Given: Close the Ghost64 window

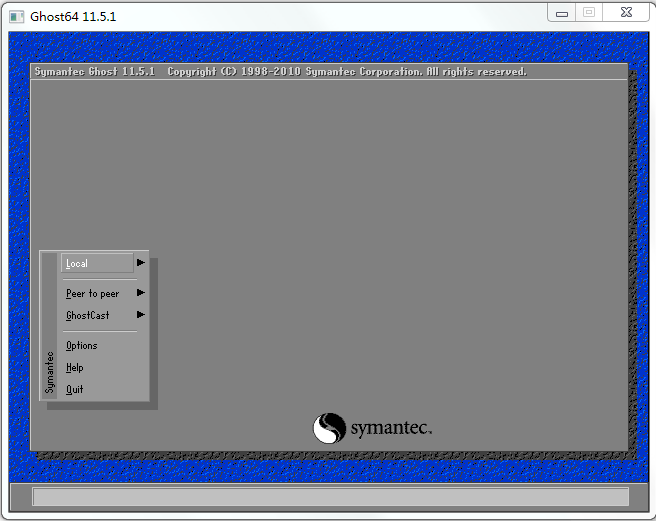Looking at the screenshot, I should tap(625, 12).
